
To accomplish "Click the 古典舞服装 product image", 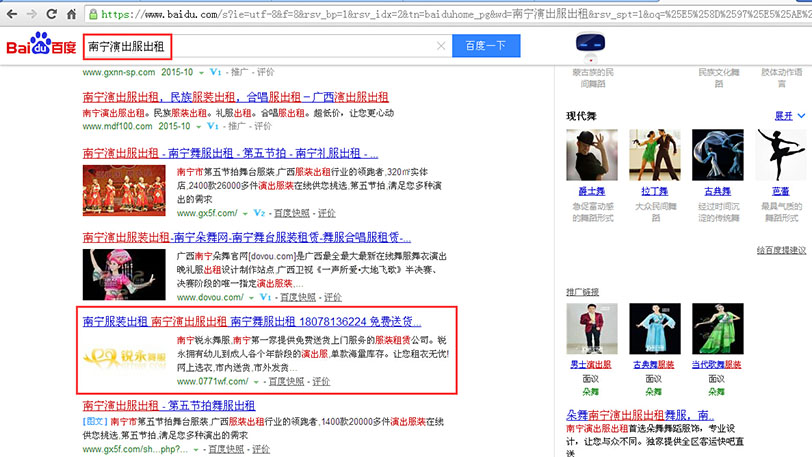I will (x=655, y=329).
